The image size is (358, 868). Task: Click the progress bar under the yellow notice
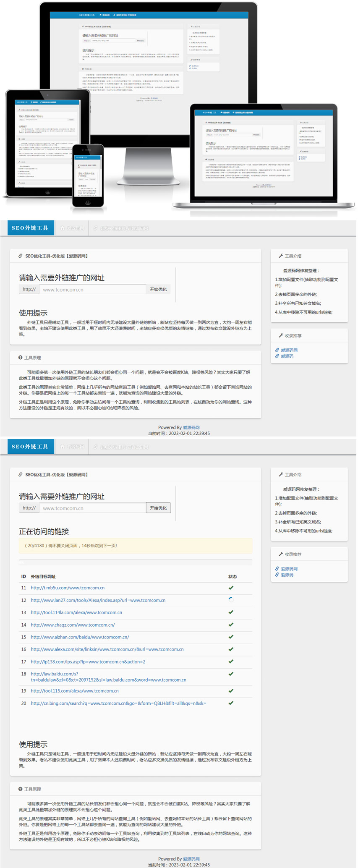(135, 562)
